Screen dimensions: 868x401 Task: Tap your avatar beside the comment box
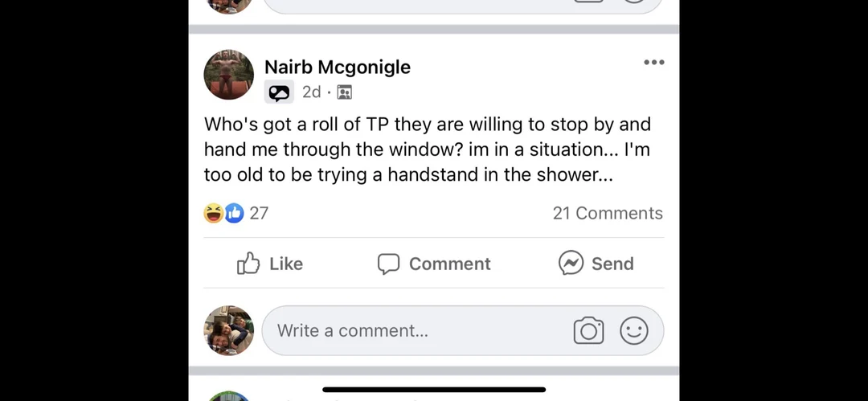(229, 330)
